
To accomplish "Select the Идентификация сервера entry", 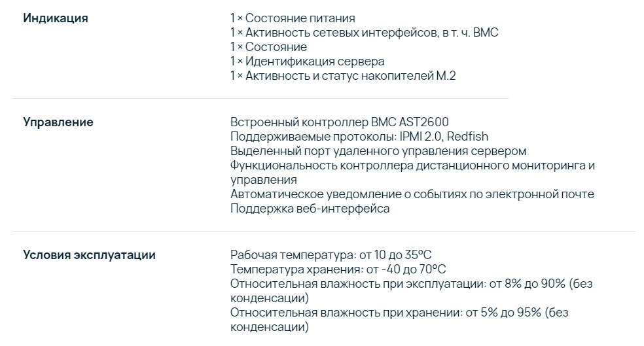I will click(x=307, y=61).
